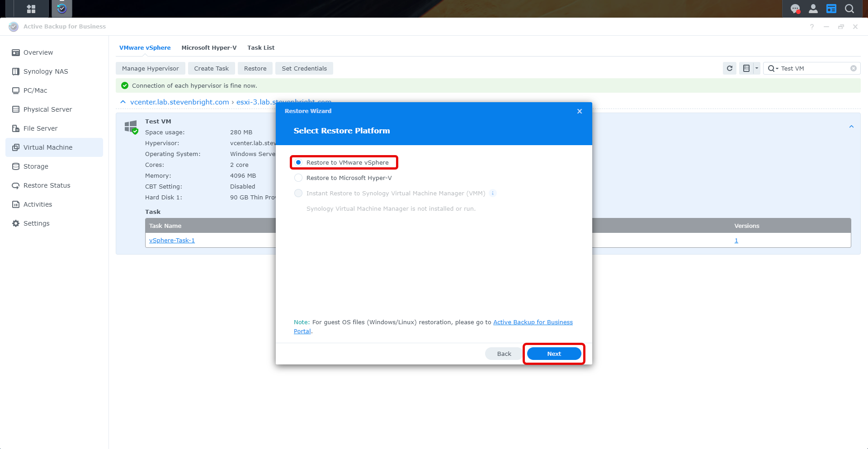Click the info icon beside VMM option
The width and height of the screenshot is (868, 449).
click(x=493, y=193)
